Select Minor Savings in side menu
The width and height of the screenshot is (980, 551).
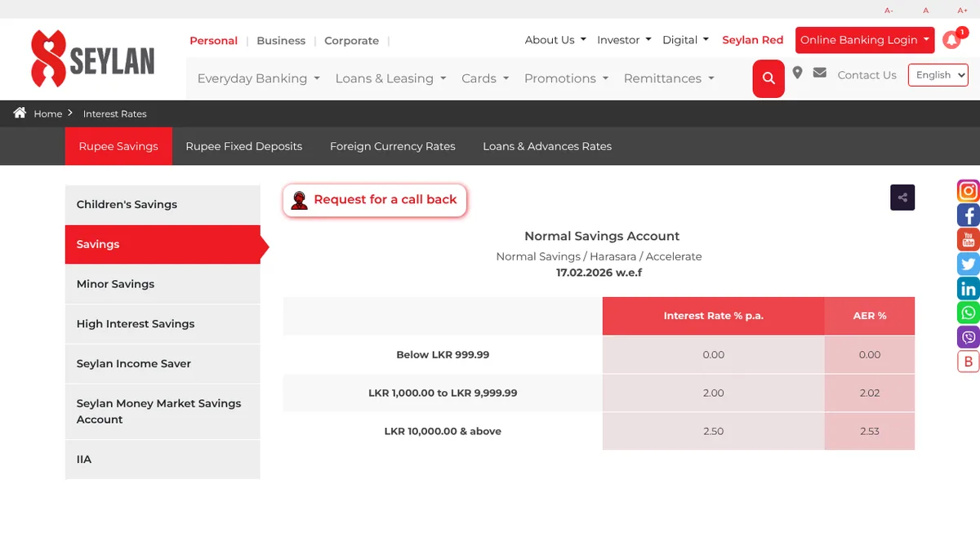[x=163, y=284]
